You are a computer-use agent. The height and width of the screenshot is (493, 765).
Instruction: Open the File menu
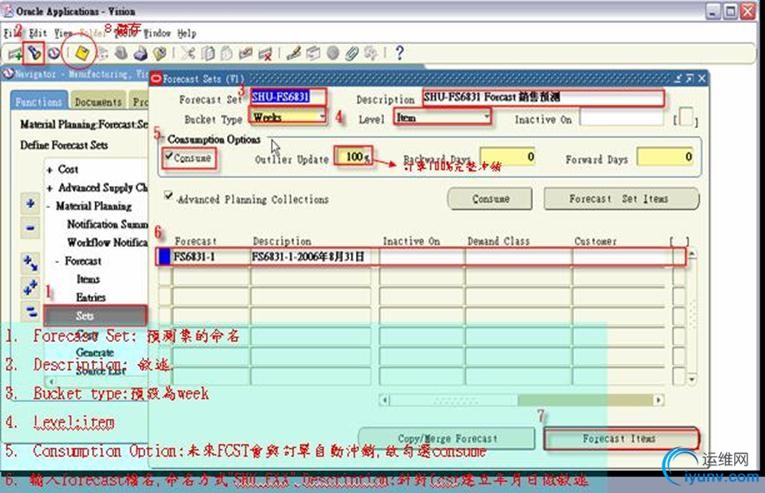click(x=13, y=33)
